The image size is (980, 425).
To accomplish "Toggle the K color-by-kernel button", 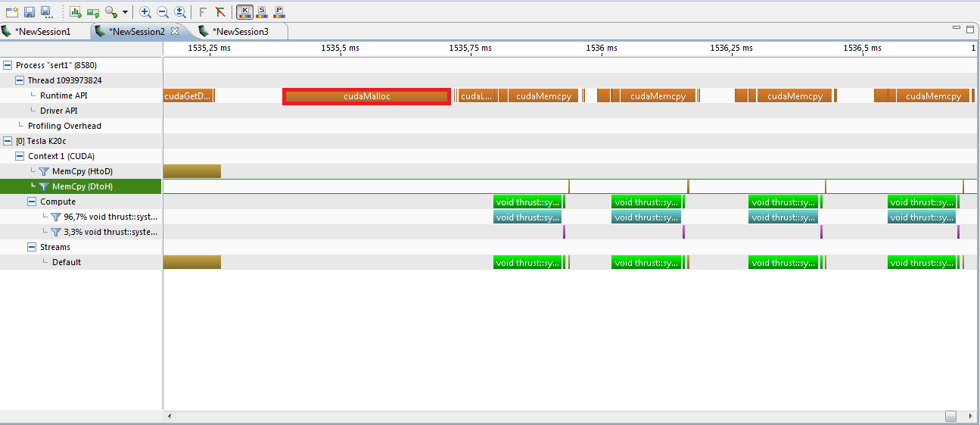I will click(x=244, y=12).
